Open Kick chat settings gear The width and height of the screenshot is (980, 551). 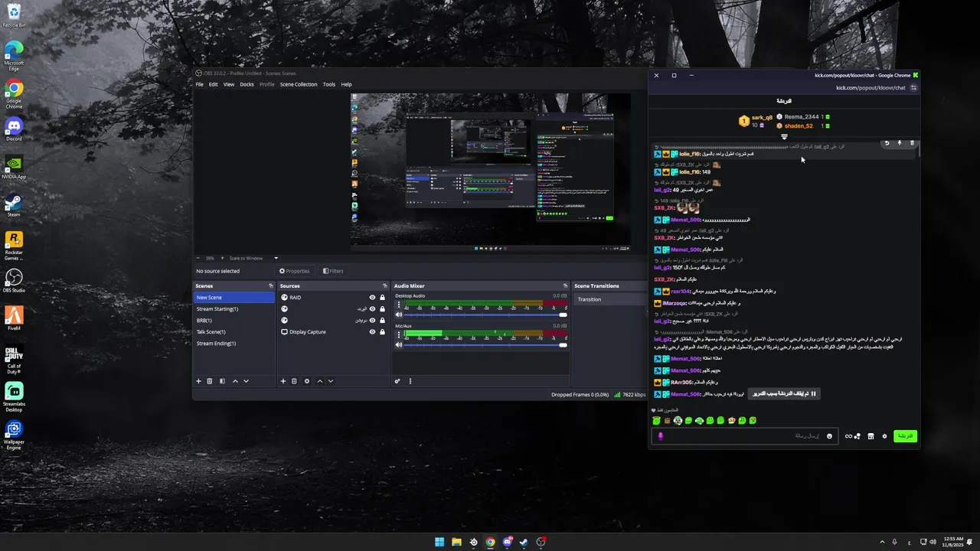tap(884, 436)
